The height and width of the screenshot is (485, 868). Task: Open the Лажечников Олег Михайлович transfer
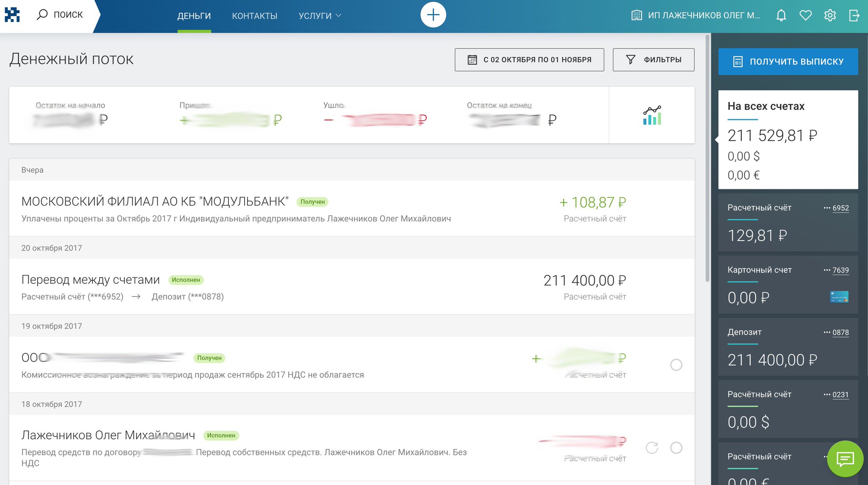[352, 448]
